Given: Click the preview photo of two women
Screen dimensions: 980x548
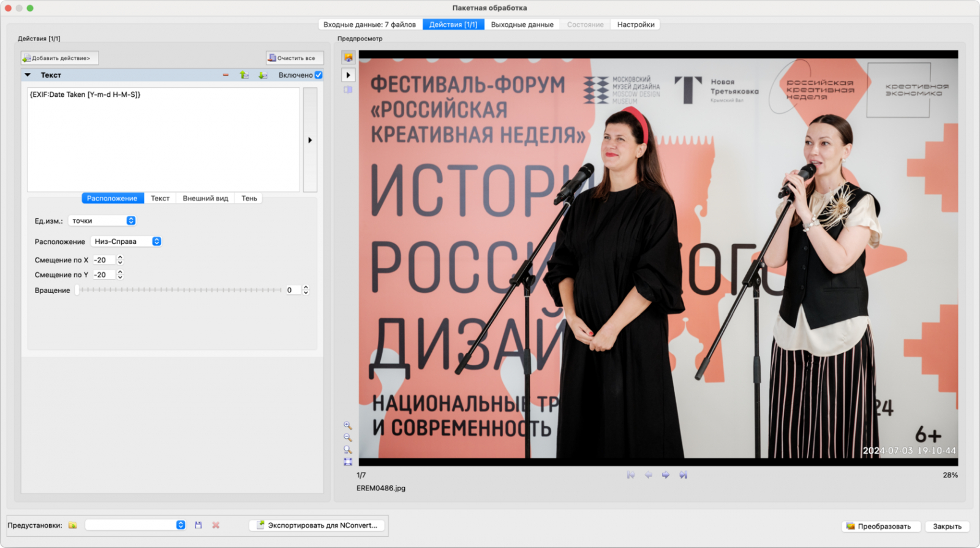Looking at the screenshot, I should tap(658, 258).
